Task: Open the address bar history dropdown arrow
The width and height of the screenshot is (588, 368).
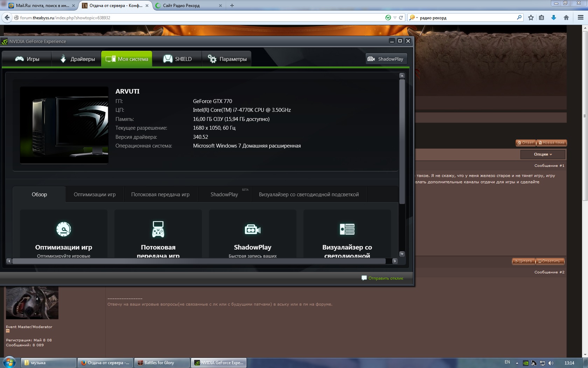Action: coord(395,18)
